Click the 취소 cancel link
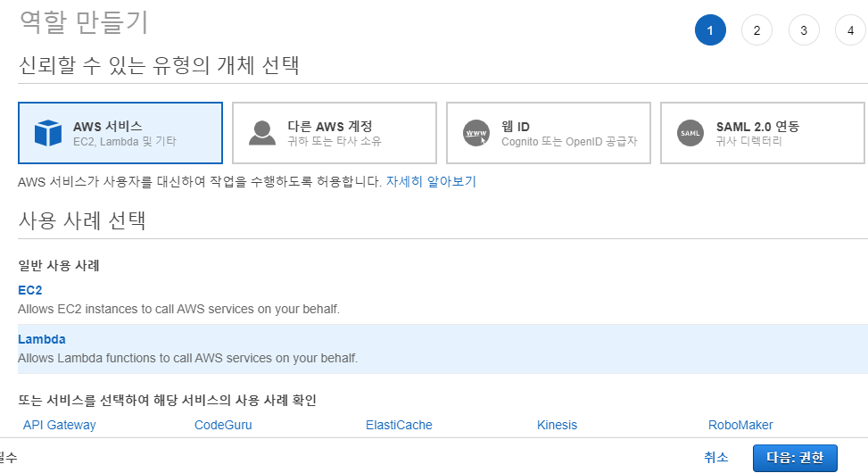This screenshot has height=473, width=868. (715, 457)
